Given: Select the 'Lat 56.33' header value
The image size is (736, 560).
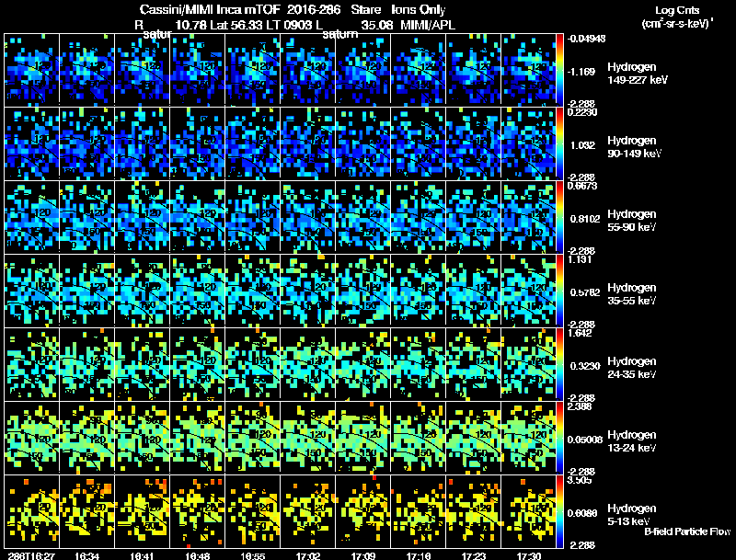Looking at the screenshot, I should point(236,25).
